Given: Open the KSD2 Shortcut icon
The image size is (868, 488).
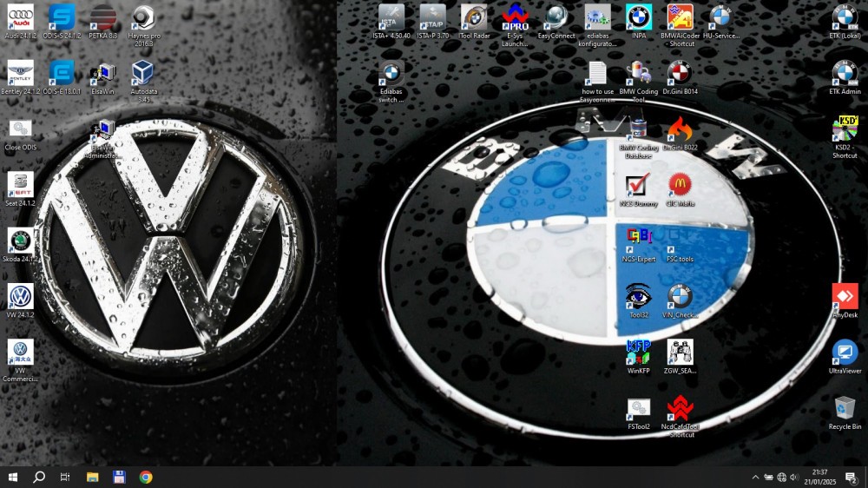Looking at the screenshot, I should pyautogui.click(x=845, y=137).
